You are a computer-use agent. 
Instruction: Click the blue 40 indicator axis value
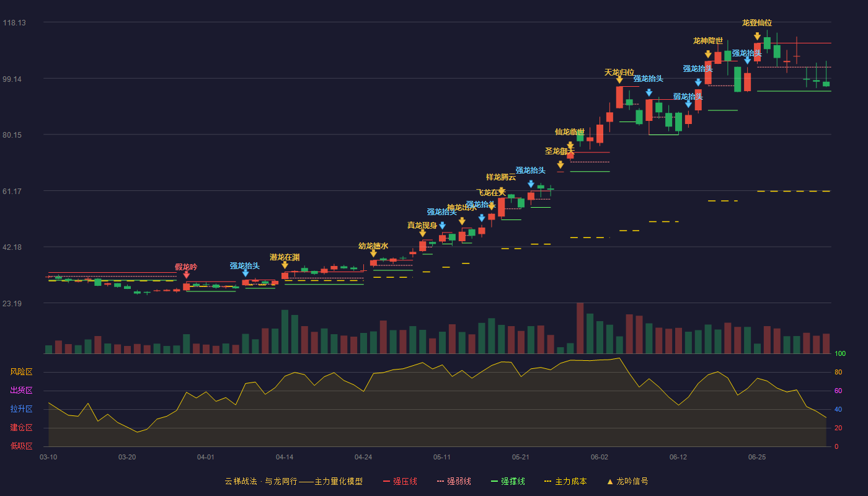[838, 409]
